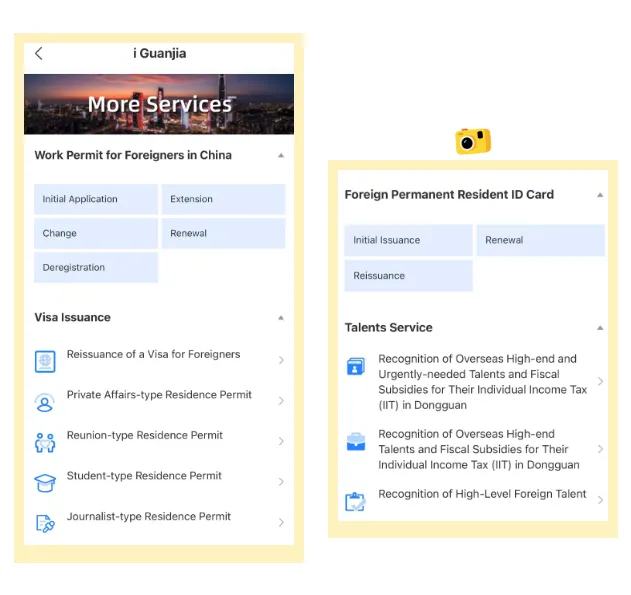Open Recognition of High-Level Foreign Talent
This screenshot has width=631, height=595.
pos(474,500)
